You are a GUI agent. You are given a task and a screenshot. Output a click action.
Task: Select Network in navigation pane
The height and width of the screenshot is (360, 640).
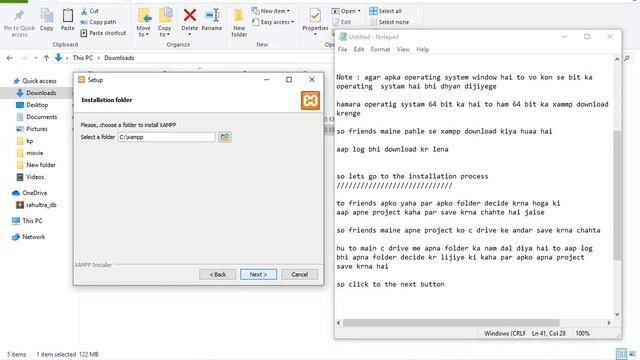[x=29, y=237]
